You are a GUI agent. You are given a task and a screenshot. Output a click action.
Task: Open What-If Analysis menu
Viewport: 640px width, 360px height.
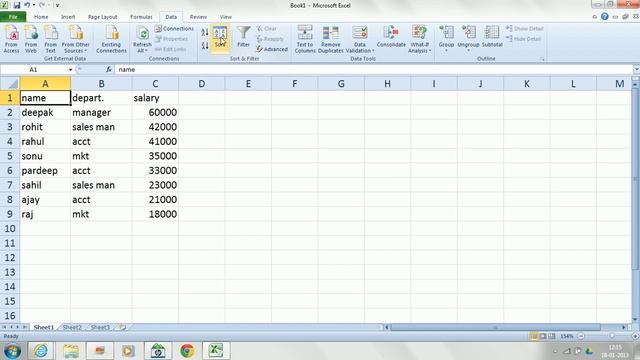point(420,39)
